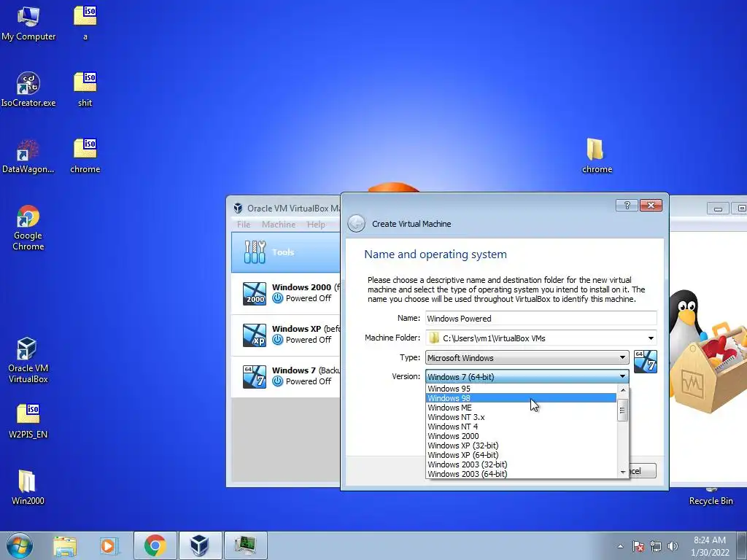Select the W2PIS_EN ISO file
The width and height of the screenshot is (747, 560).
point(28,421)
